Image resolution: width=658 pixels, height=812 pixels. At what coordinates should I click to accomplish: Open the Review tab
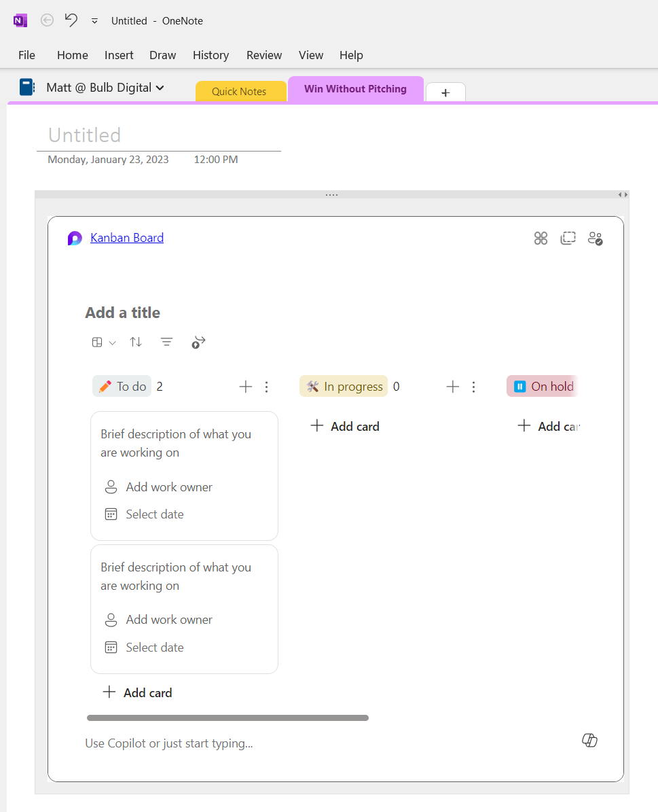coord(264,56)
